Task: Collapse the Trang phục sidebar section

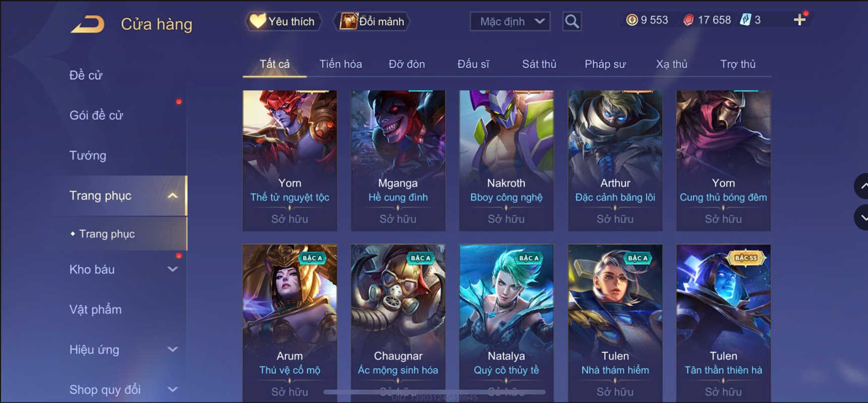Action: (x=172, y=196)
